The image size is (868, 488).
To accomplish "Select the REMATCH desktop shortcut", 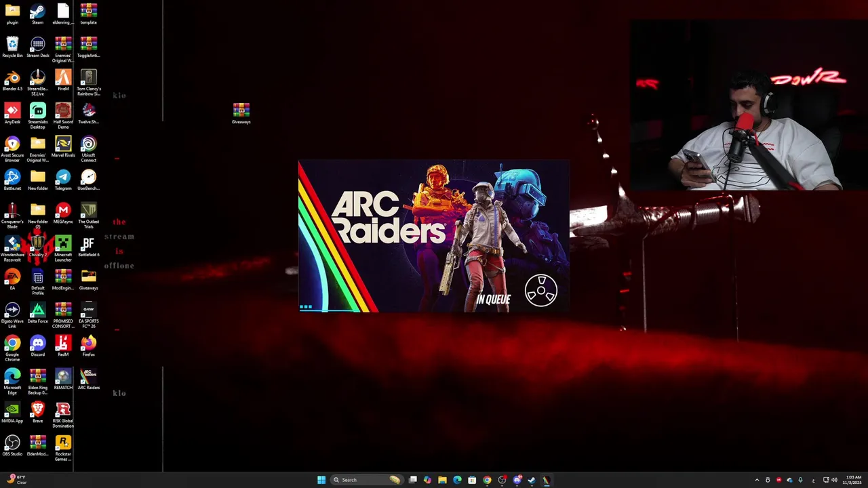I will [63, 379].
